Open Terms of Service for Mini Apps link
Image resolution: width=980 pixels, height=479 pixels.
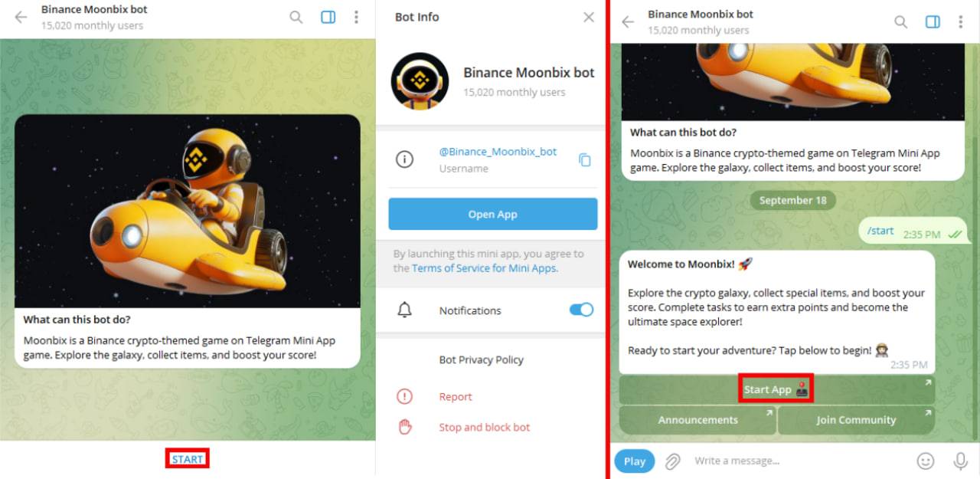click(484, 268)
